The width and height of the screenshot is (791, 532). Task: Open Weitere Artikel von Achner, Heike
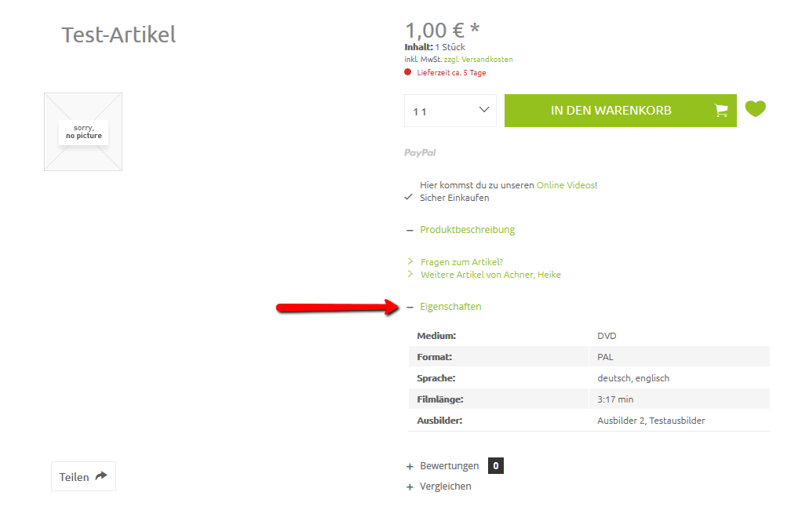(x=490, y=275)
